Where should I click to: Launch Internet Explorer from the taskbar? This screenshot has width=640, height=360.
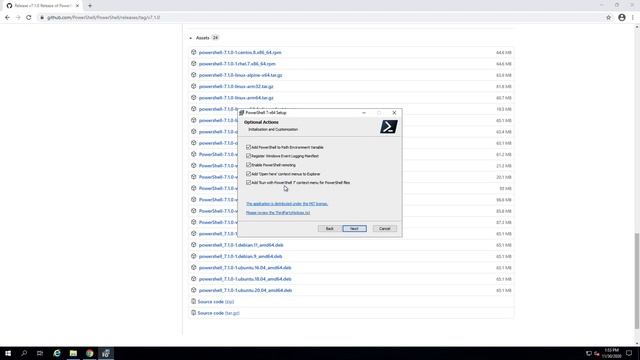[57, 353]
